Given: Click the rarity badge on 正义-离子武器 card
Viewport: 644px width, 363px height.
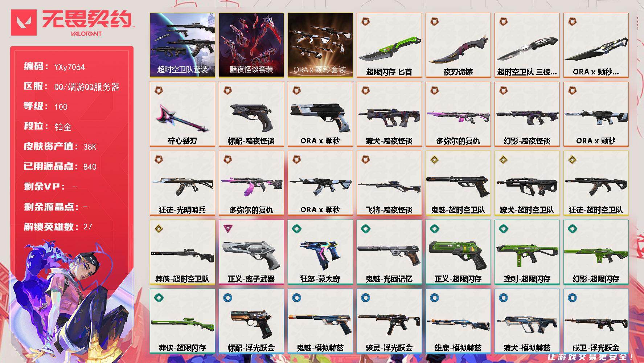Looking at the screenshot, I should [228, 228].
